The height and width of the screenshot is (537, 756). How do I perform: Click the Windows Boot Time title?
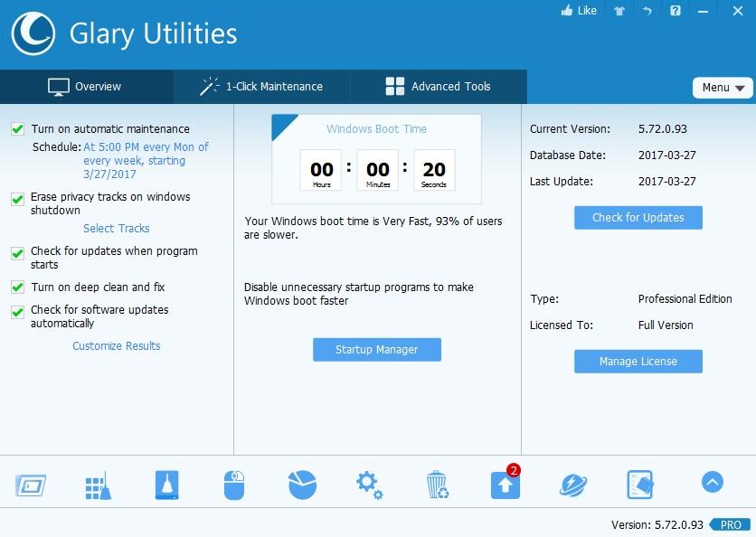point(376,129)
